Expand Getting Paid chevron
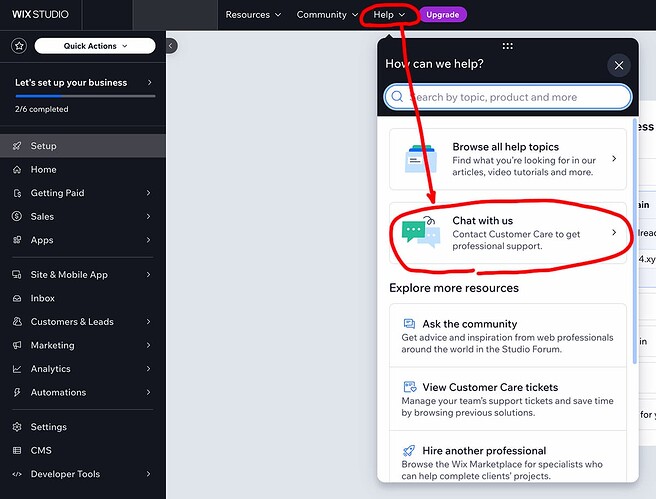The height and width of the screenshot is (499, 656). (x=149, y=193)
